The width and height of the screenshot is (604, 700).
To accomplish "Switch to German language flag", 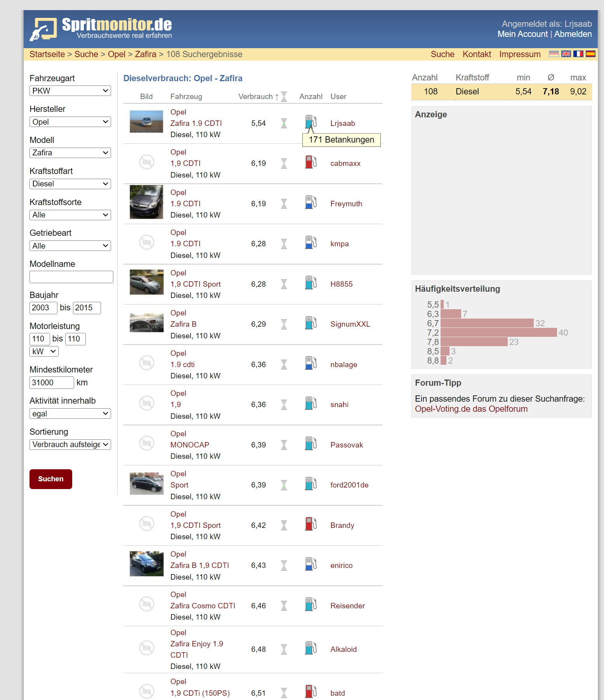I will (x=554, y=54).
